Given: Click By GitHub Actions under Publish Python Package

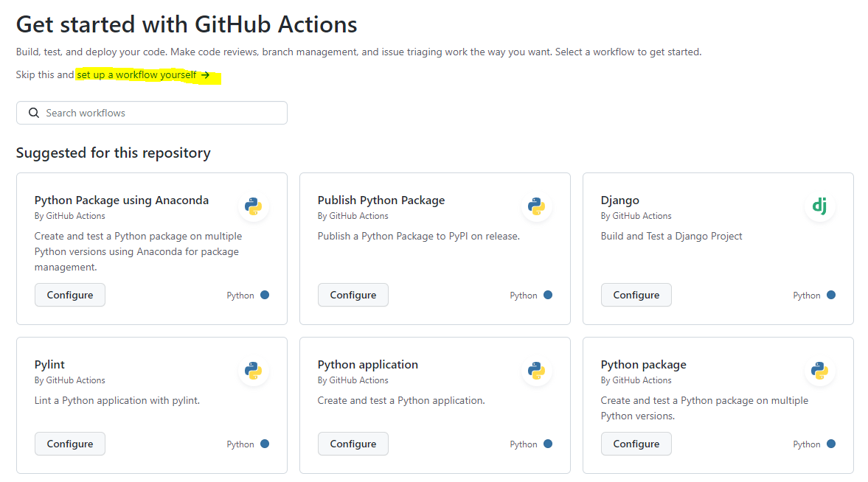Looking at the screenshot, I should (x=353, y=216).
